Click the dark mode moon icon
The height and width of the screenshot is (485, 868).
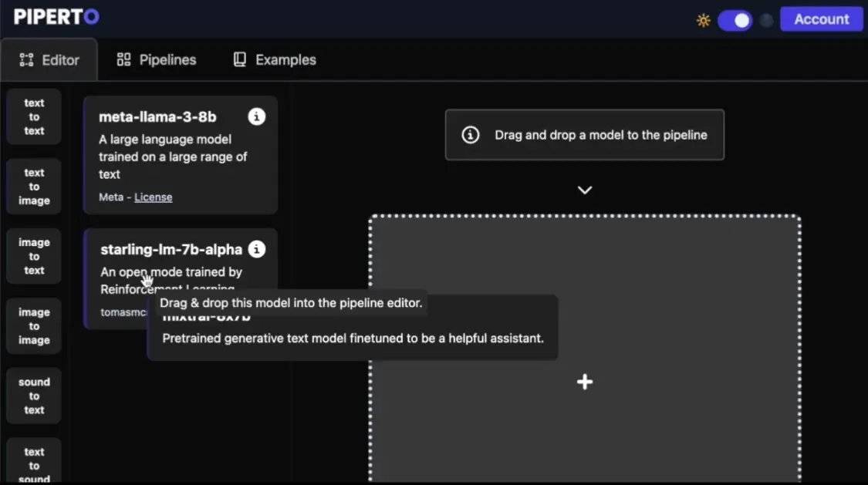(x=766, y=20)
